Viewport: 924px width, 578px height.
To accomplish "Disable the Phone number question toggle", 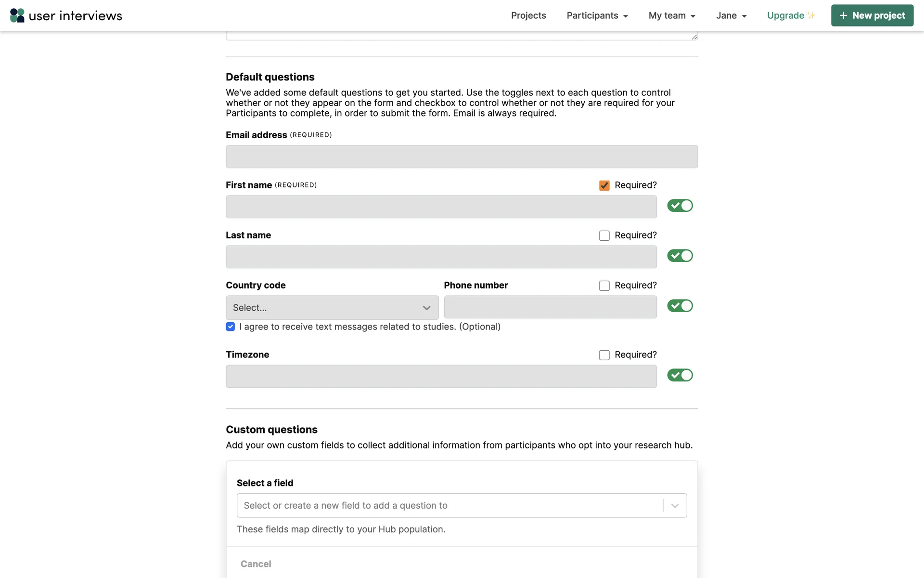I will click(680, 306).
